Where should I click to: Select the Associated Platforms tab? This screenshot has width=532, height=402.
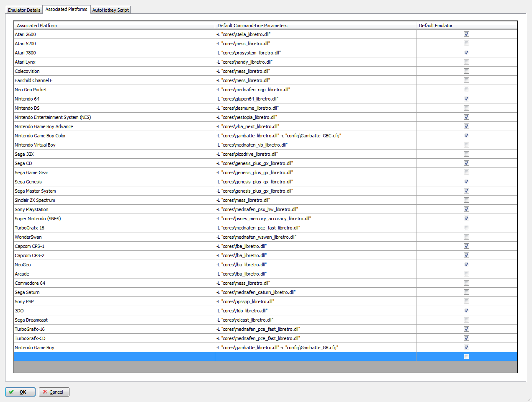pyautogui.click(x=67, y=9)
